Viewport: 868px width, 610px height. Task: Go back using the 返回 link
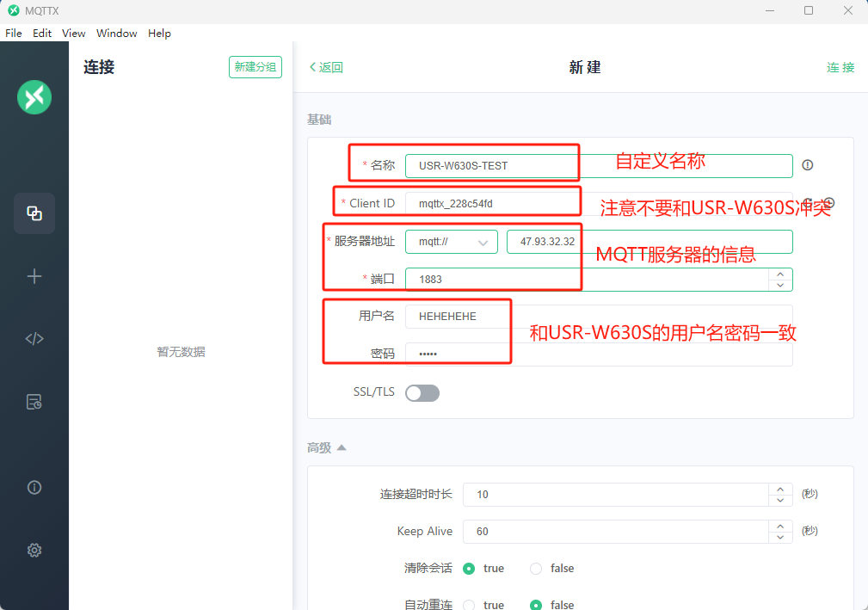coord(326,67)
